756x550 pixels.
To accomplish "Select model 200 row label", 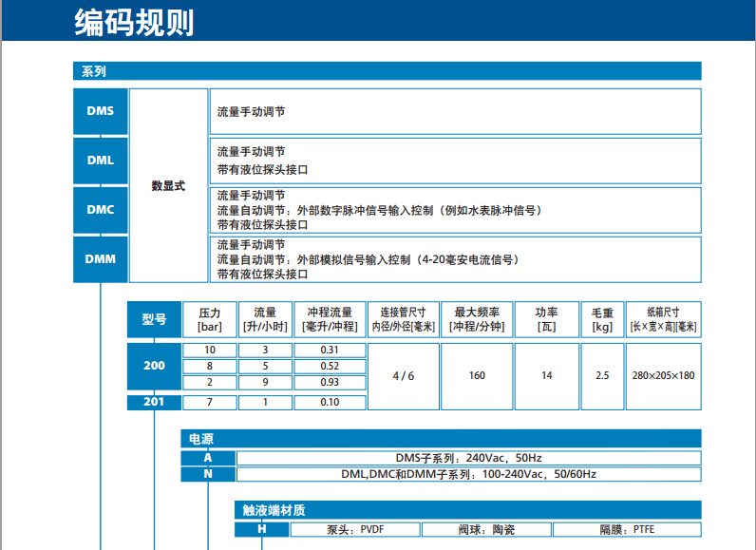I will tap(154, 366).
